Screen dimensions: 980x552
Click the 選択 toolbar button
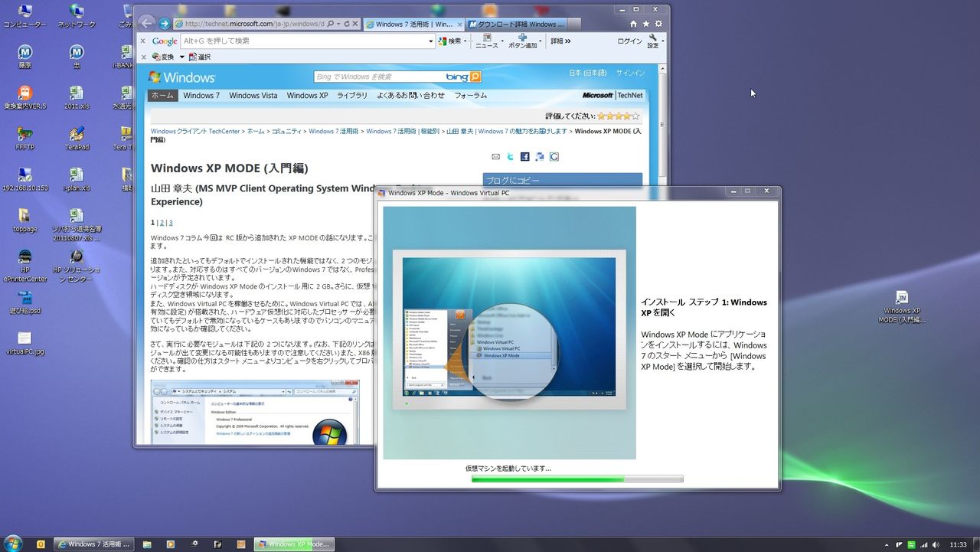coord(199,57)
